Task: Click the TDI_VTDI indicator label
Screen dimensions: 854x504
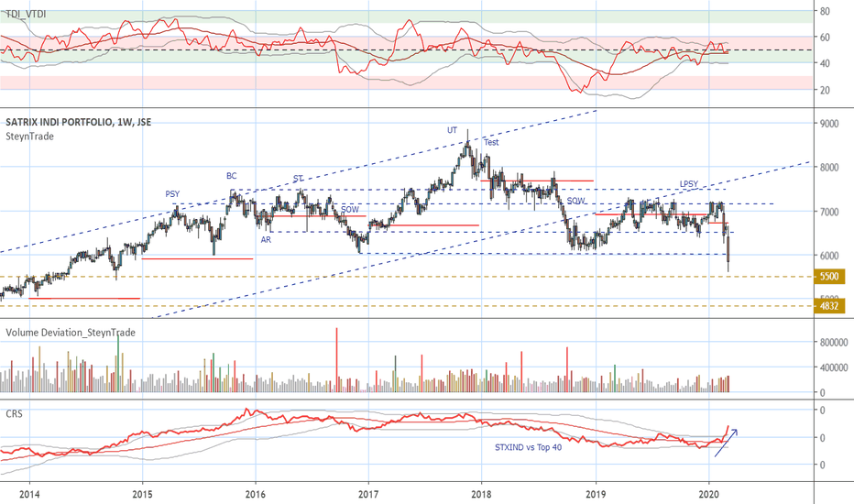Action: tap(27, 14)
